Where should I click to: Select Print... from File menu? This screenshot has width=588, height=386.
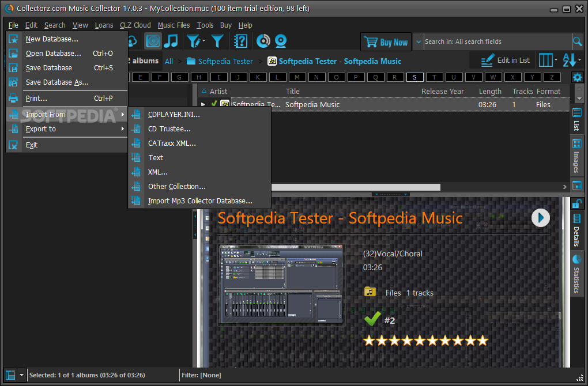coord(67,98)
